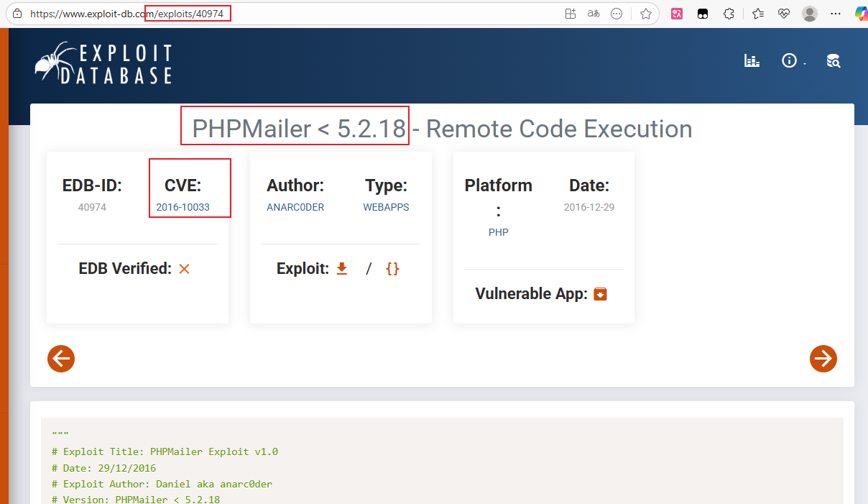Click the WEBAPPS type link
This screenshot has height=504, width=868.
pyautogui.click(x=386, y=207)
